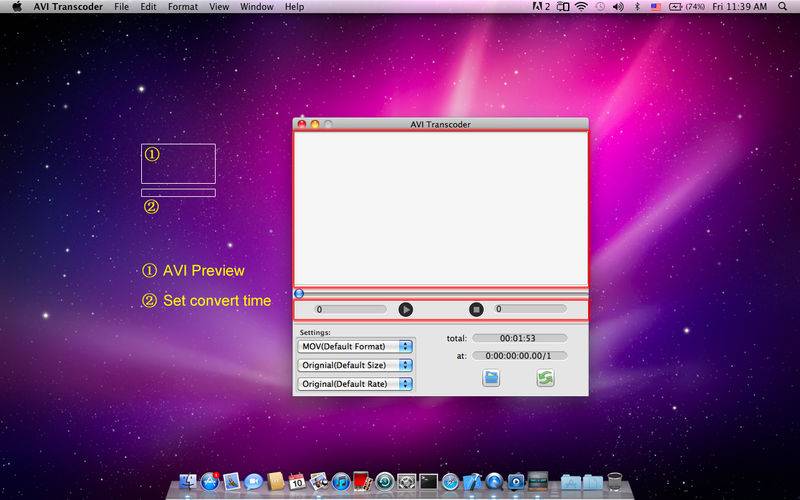Click the start time field left of play

[x=351, y=309]
